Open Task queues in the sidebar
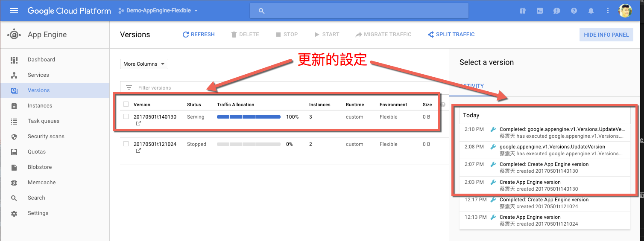The image size is (644, 241). [x=43, y=121]
